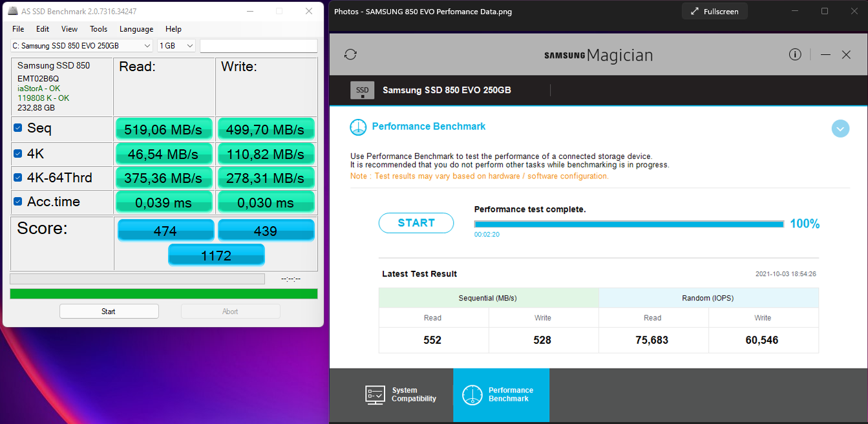This screenshot has width=868, height=424.
Task: Open the 1 GB test size dropdown
Action: coord(176,46)
